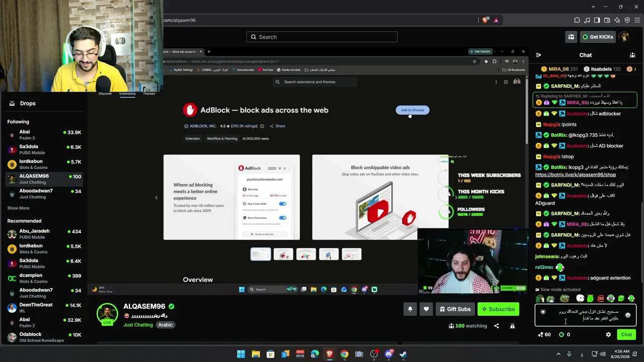Open the Brave playlist music note icon
644x362 pixels.
point(587,20)
